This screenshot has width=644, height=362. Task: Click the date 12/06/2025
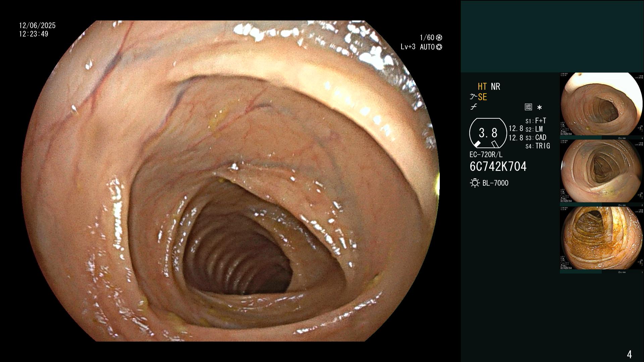coord(37,25)
